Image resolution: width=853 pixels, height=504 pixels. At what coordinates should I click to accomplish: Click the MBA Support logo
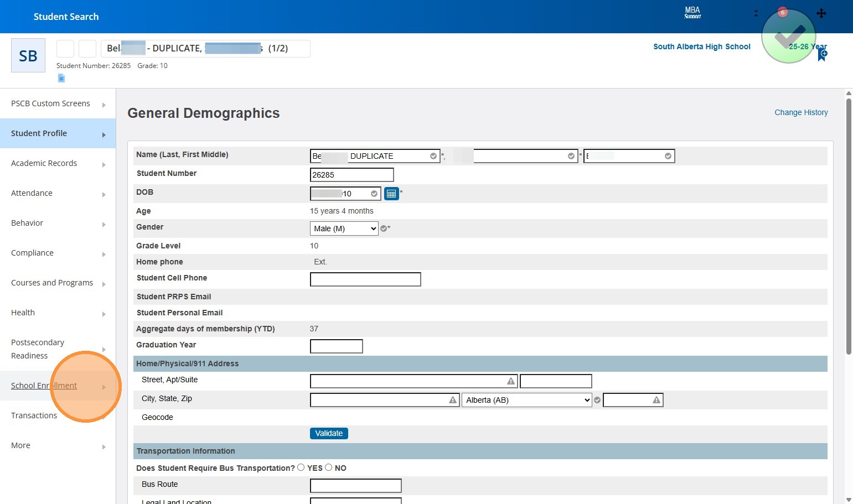(x=692, y=13)
